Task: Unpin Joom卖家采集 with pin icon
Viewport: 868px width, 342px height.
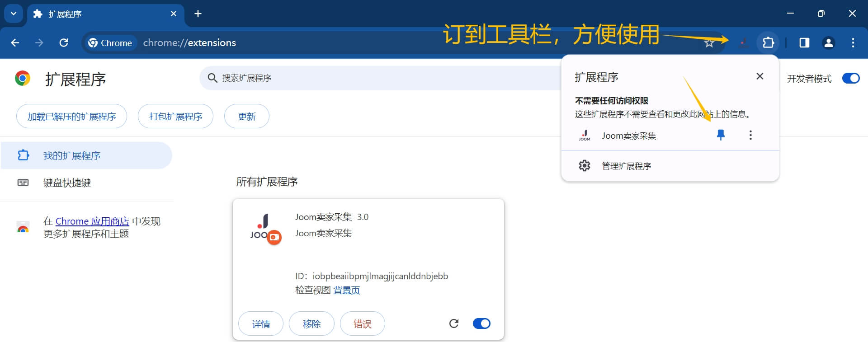Action: pyautogui.click(x=721, y=135)
